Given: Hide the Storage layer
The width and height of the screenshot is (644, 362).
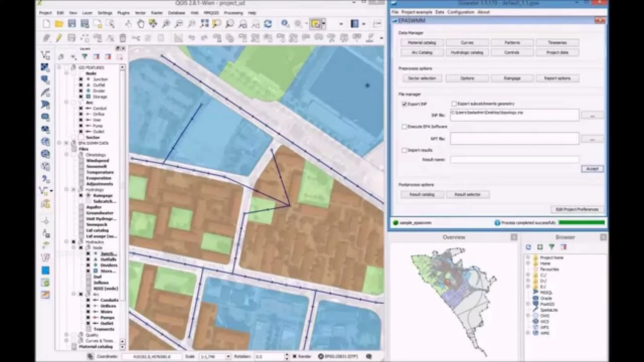Looking at the screenshot, I should [x=80, y=97].
